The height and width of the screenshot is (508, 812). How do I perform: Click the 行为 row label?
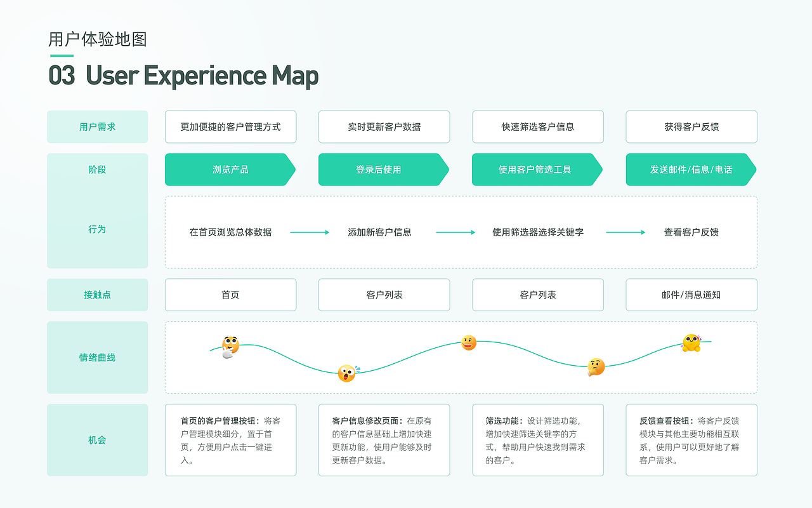pyautogui.click(x=98, y=229)
